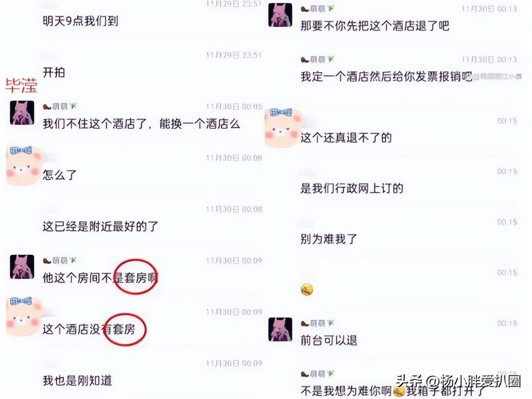Click message 是我们行政网上订的
Viewport: 532px width, 399px height.
(x=352, y=188)
